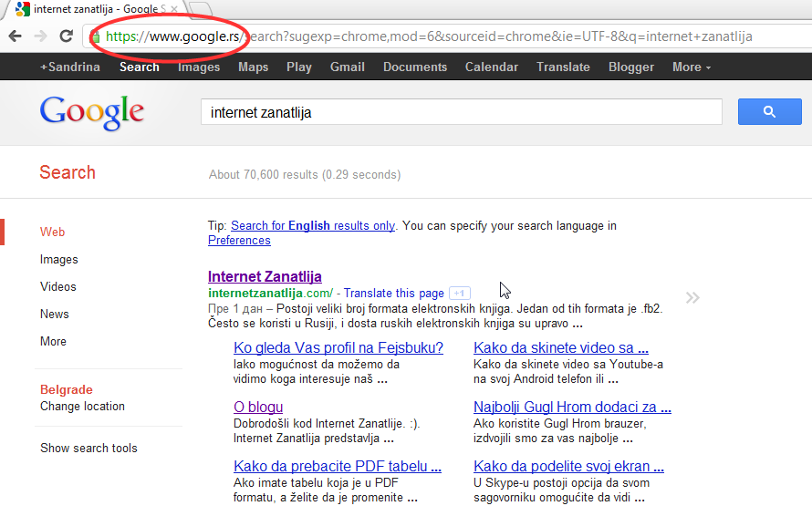Reload the page with the refresh icon
Viewport: 812px width, 506px height.
(x=66, y=36)
